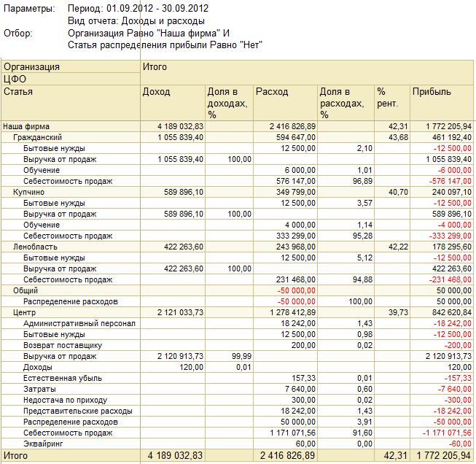The width and height of the screenshot is (476, 464).
Task: Click filter line 'Статья распределения прибыли Равно "Нет"'
Action: pos(165,45)
